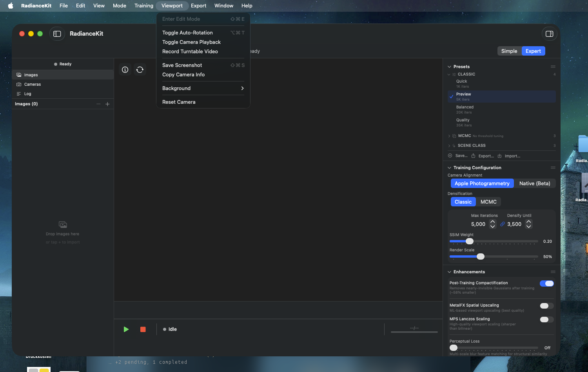Select Native (Beta) camera alignment
Image resolution: width=588 pixels, height=372 pixels.
pyautogui.click(x=535, y=183)
